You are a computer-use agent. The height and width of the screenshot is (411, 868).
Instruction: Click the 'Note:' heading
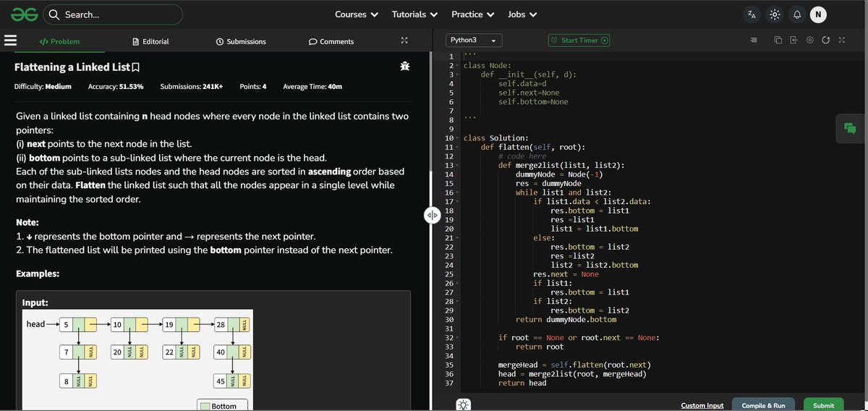(27, 222)
